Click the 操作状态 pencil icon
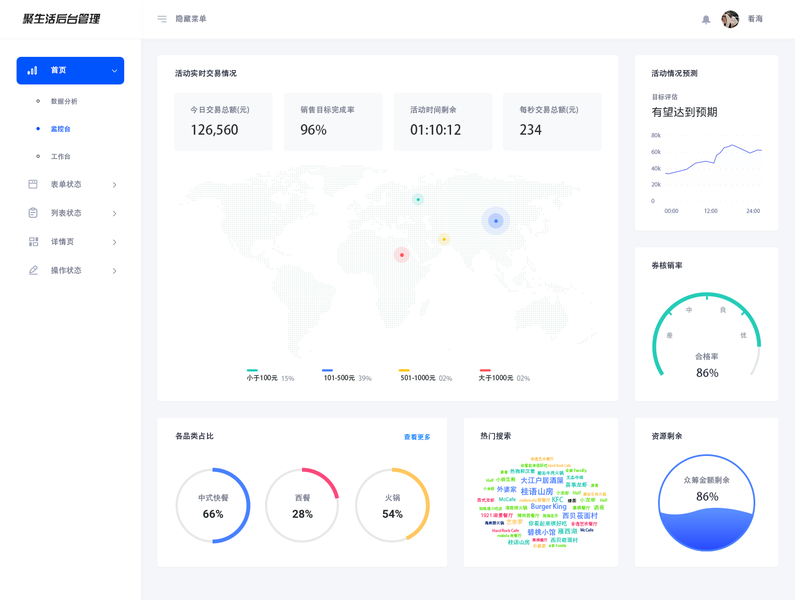Image resolution: width=795 pixels, height=600 pixels. [x=33, y=270]
